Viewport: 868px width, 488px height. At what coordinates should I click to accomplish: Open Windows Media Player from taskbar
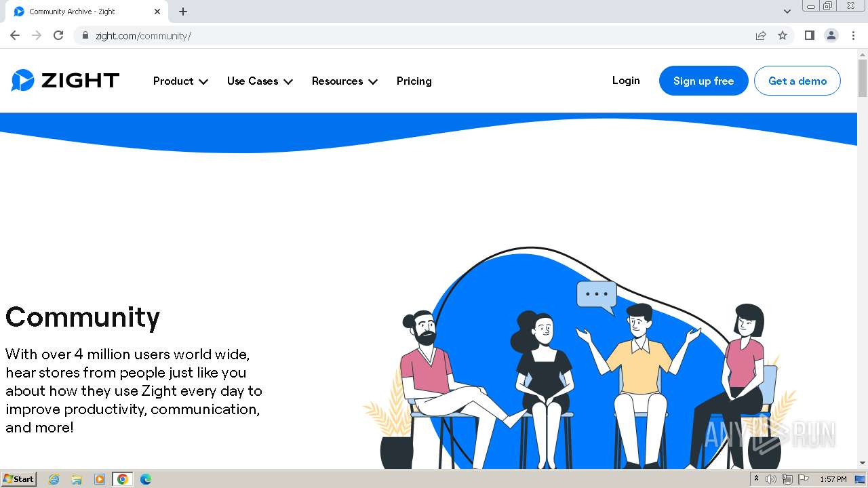point(100,479)
